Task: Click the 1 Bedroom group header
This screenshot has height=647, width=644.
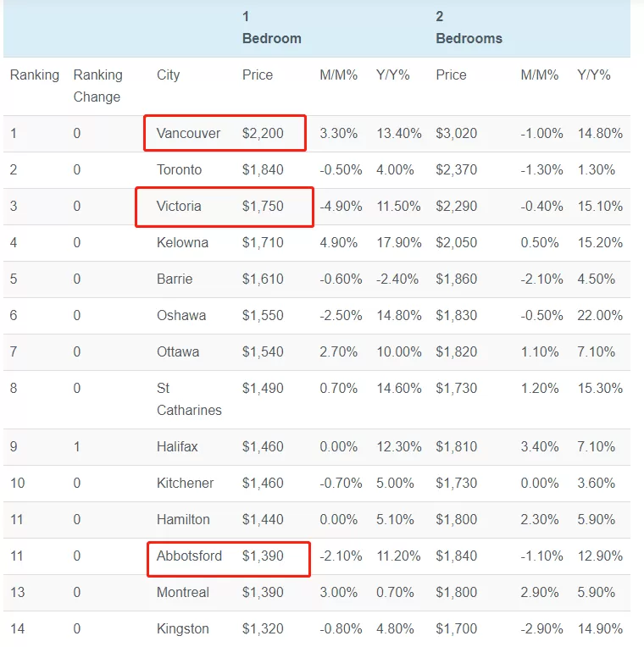Action: 272,28
